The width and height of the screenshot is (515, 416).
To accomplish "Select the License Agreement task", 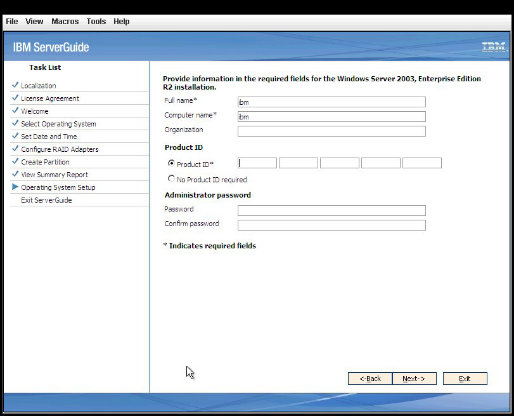I will coord(50,98).
